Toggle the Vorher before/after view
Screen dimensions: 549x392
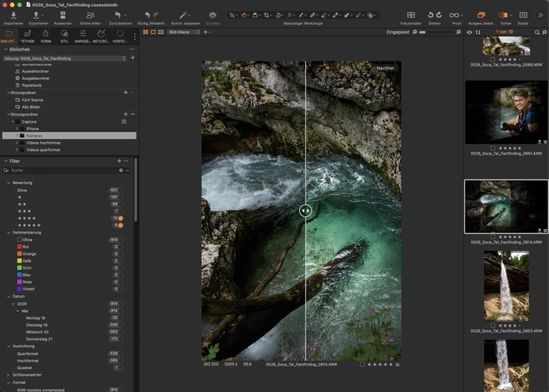pyautogui.click(x=503, y=15)
